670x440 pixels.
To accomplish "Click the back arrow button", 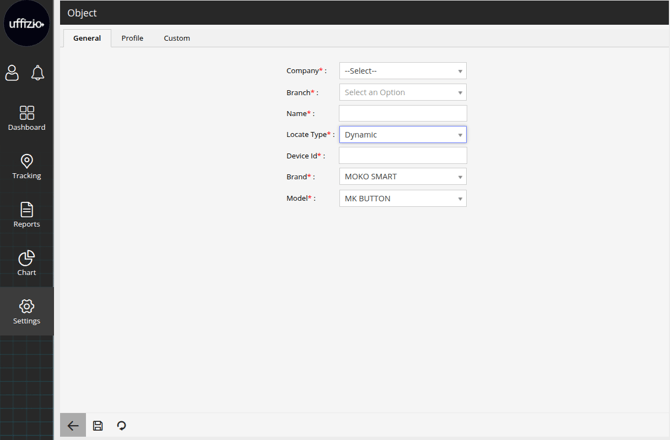I will [73, 426].
